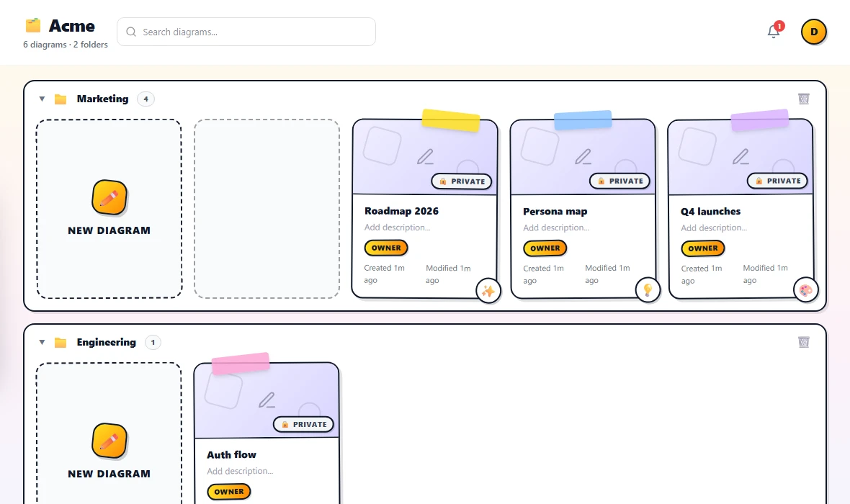Open the Q4 launches diagram title
This screenshot has width=850, height=504.
tap(711, 212)
